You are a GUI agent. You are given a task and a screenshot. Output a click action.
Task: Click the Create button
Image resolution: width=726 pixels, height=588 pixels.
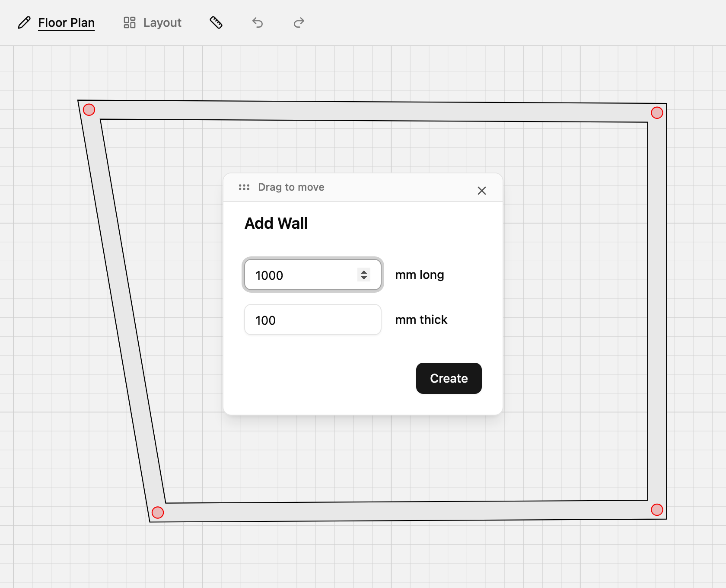(449, 378)
